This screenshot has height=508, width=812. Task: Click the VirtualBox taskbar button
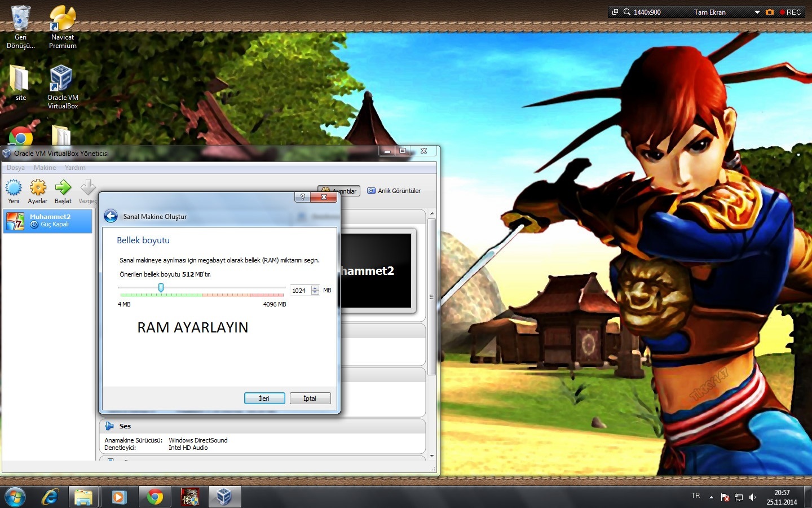[x=224, y=497]
